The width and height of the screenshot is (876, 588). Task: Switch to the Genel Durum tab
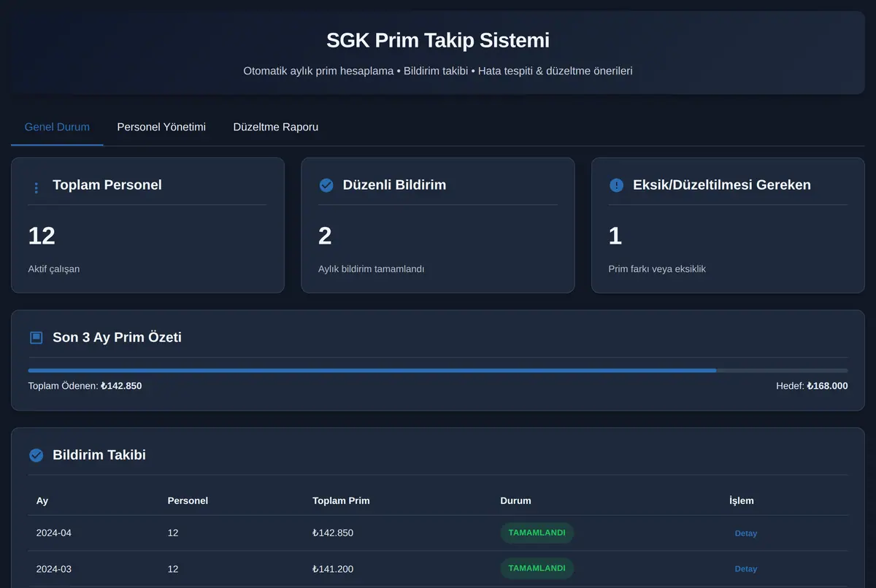[x=57, y=127]
